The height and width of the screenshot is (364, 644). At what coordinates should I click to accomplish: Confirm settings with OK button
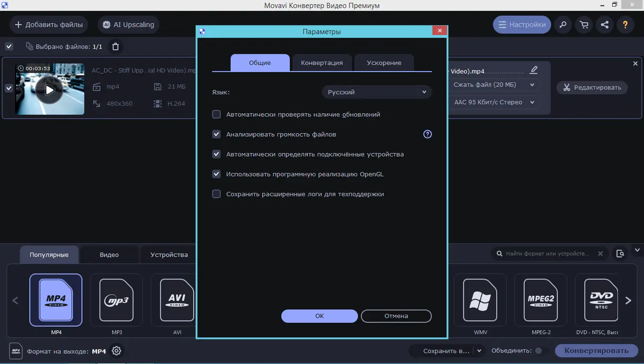click(x=320, y=316)
